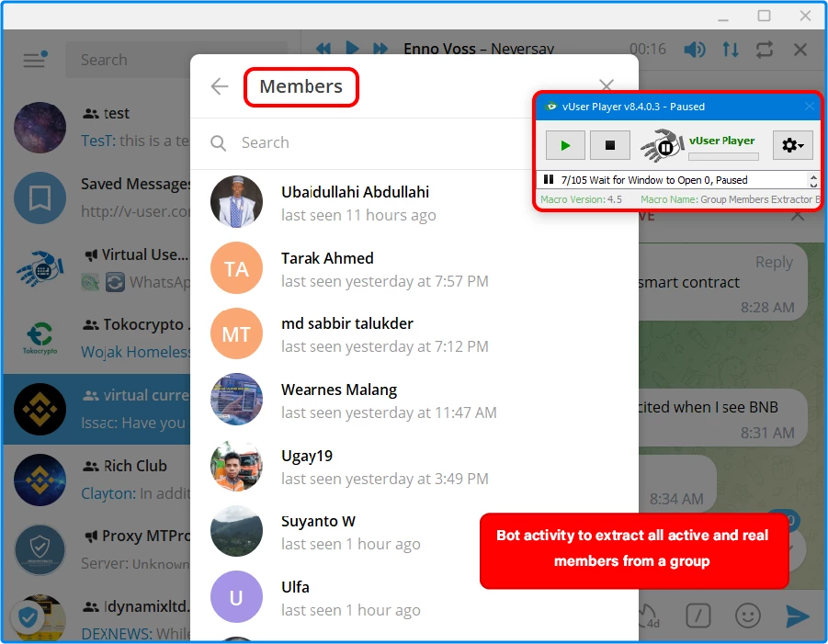828x644 pixels.
Task: Skip to previous track in audio player
Action: 323,49
